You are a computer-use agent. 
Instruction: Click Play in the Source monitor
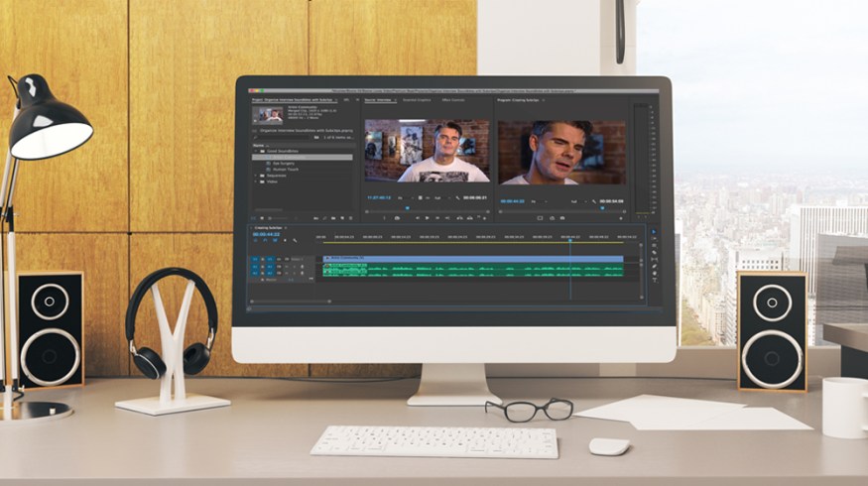[x=427, y=217]
